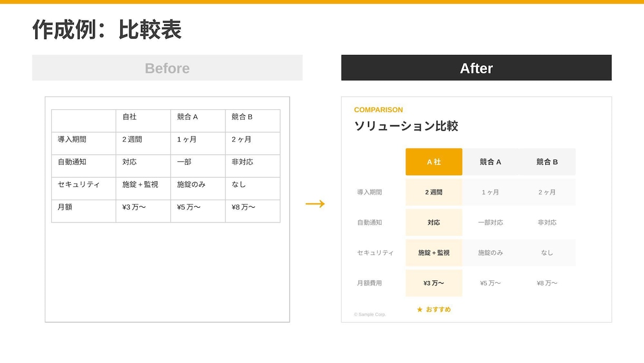Click the orange COMPARISON label
Screen dimensions: 644x363
[378, 110]
